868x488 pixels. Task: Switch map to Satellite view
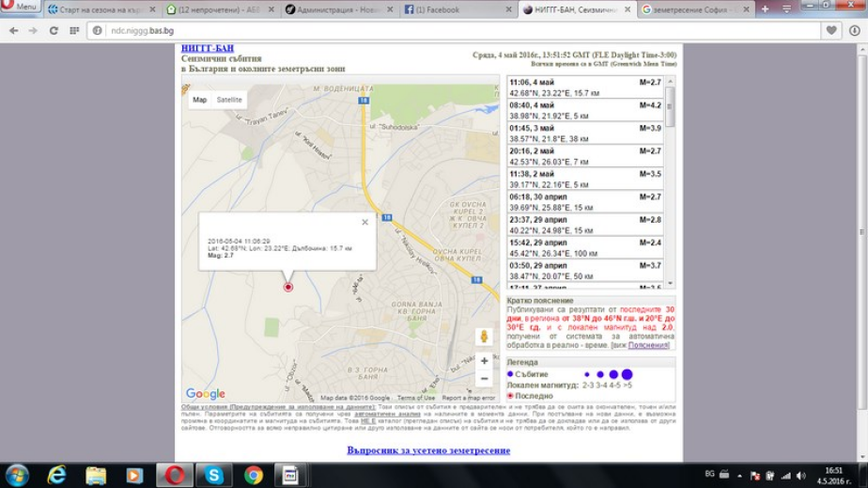pos(229,100)
